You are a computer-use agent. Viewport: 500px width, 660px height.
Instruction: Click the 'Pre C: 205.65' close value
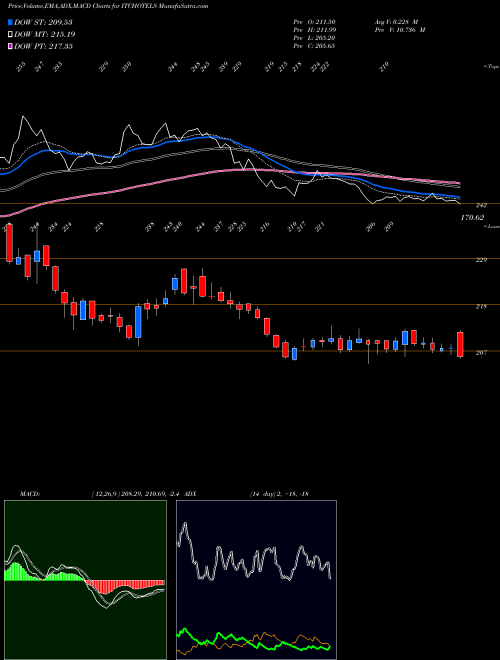coord(314,46)
